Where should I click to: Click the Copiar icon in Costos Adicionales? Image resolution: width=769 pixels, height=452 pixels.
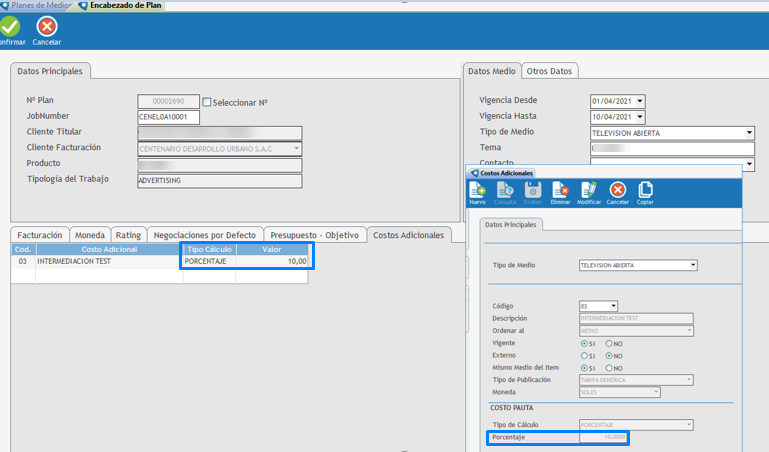(x=645, y=191)
